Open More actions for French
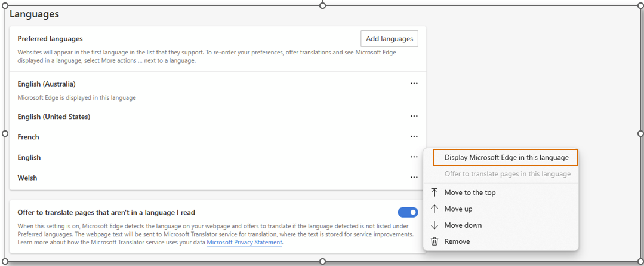644x266 pixels. (x=414, y=136)
